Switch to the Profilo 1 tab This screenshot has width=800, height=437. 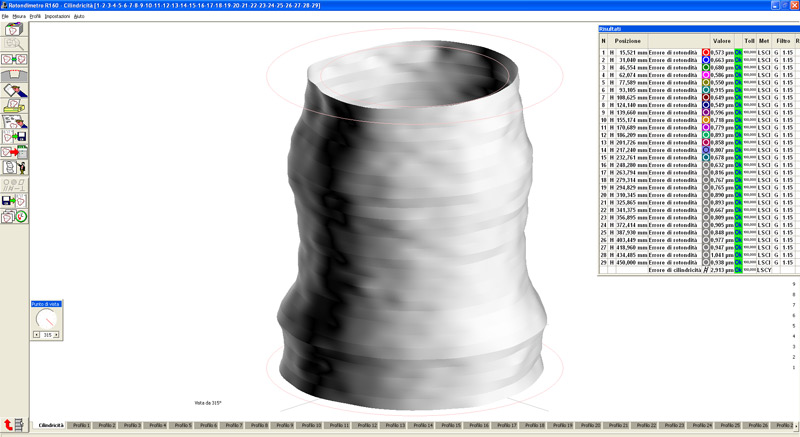tap(81, 425)
